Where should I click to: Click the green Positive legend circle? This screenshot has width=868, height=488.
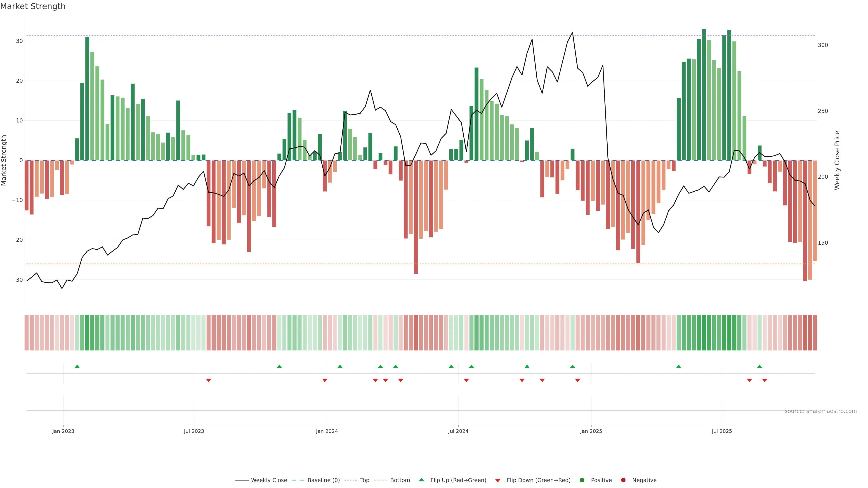(582, 480)
